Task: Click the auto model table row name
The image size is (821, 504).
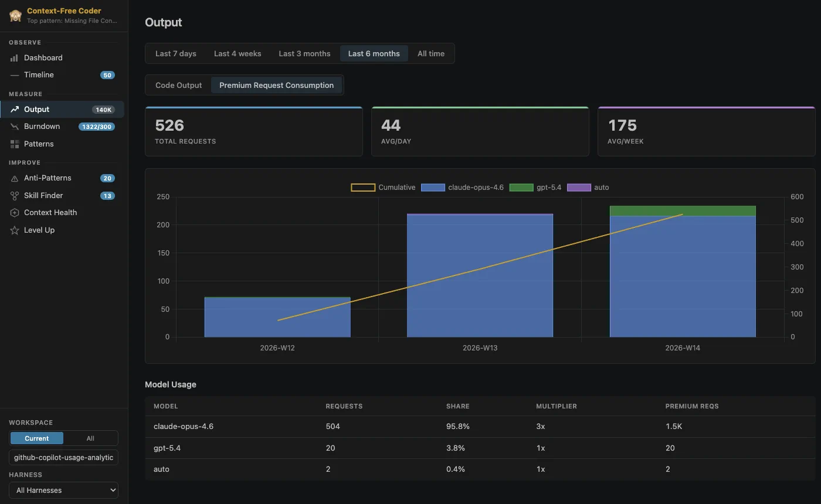Action: click(x=161, y=469)
